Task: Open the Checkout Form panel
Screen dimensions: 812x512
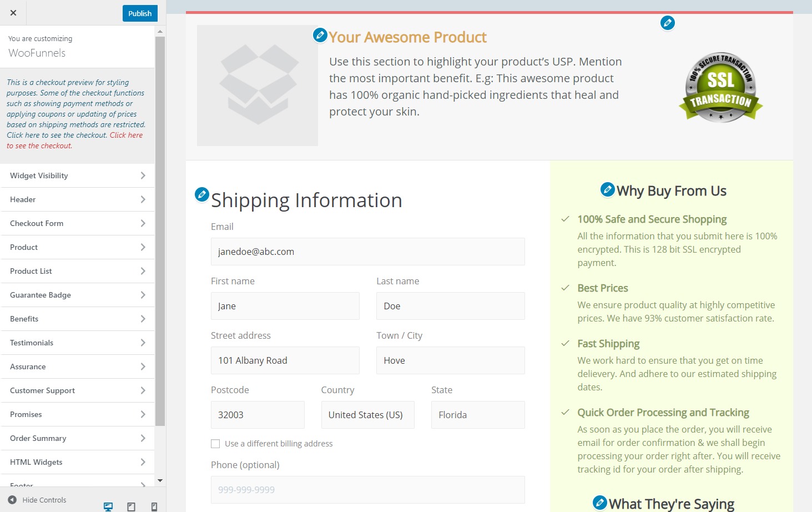Action: click(78, 223)
